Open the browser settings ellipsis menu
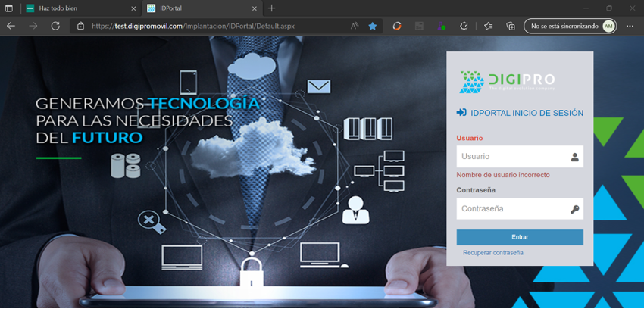The image size is (644, 309). point(630,26)
